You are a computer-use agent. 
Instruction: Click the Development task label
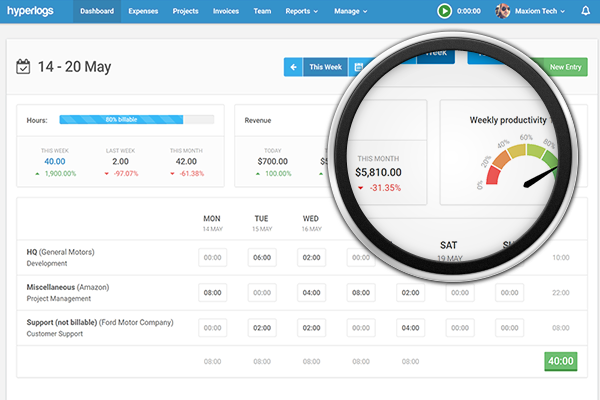[x=47, y=263]
